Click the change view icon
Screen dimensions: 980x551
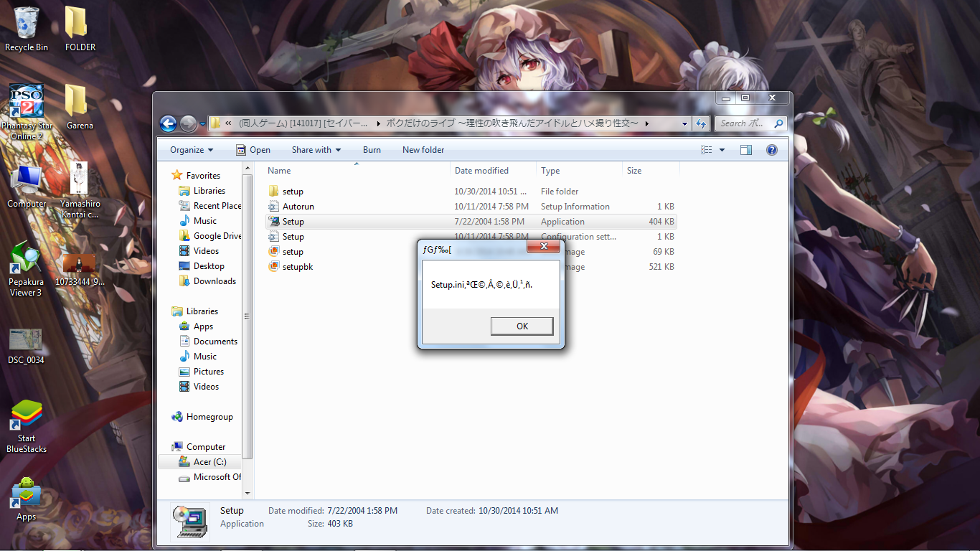pyautogui.click(x=707, y=150)
